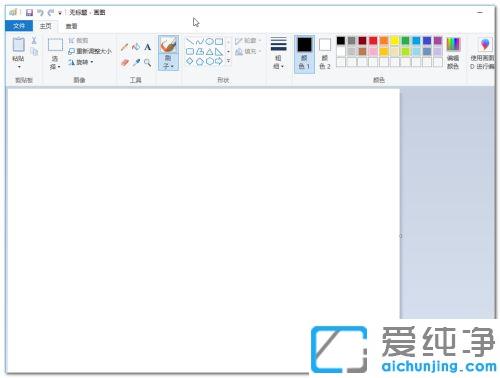Pick the purple color swatch
Screen dimensions: 500x378
point(438,41)
